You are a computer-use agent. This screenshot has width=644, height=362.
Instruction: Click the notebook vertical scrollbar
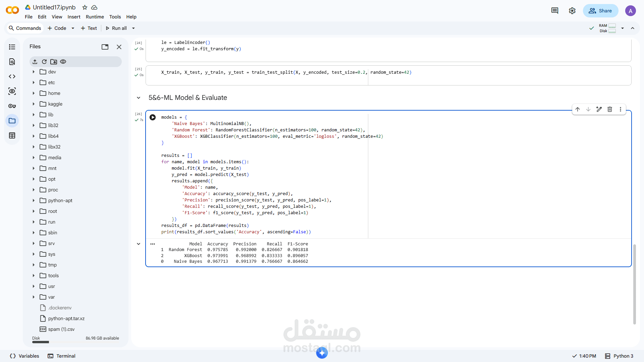pos(634,284)
